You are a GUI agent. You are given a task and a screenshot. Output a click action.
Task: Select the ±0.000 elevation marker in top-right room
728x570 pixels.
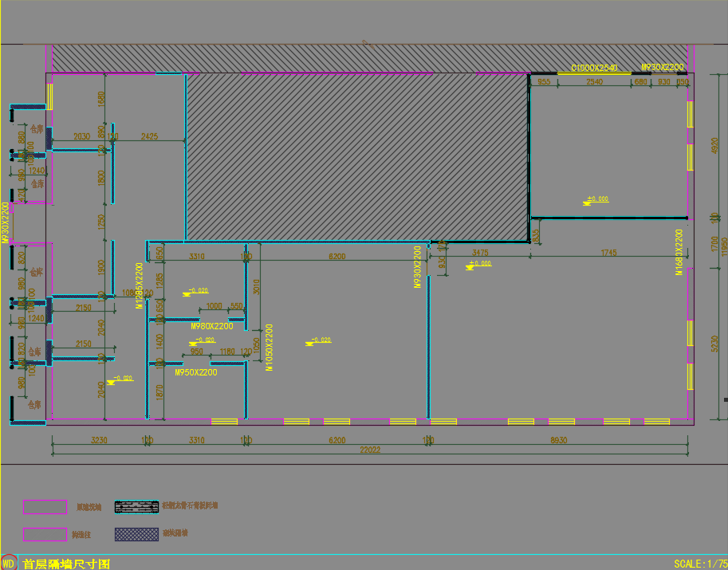[x=596, y=199]
